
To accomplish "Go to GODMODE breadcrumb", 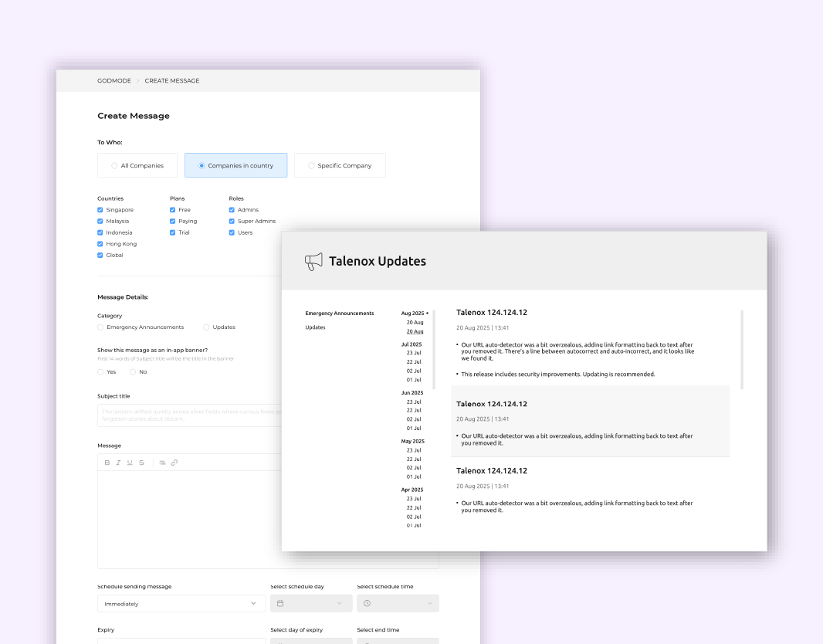I will 114,81.
